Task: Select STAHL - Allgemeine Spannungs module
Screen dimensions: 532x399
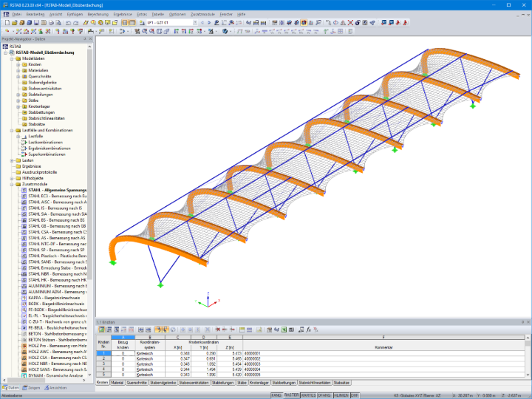Action: [x=58, y=191]
